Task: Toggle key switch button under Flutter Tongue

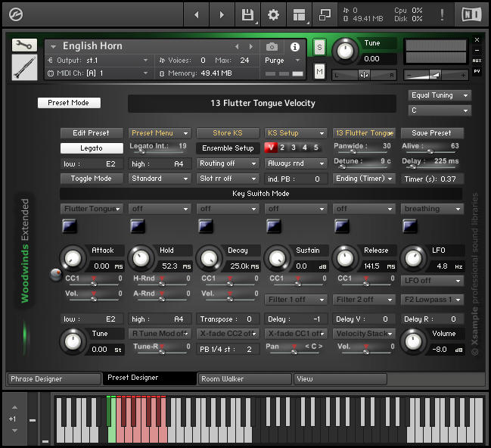Action: coord(69,226)
